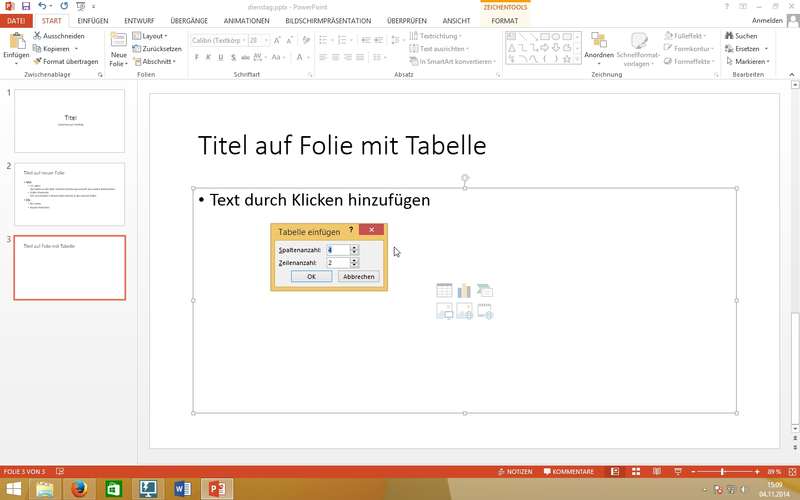800x500 pixels.
Task: Open the DATEI tab
Action: (x=16, y=21)
